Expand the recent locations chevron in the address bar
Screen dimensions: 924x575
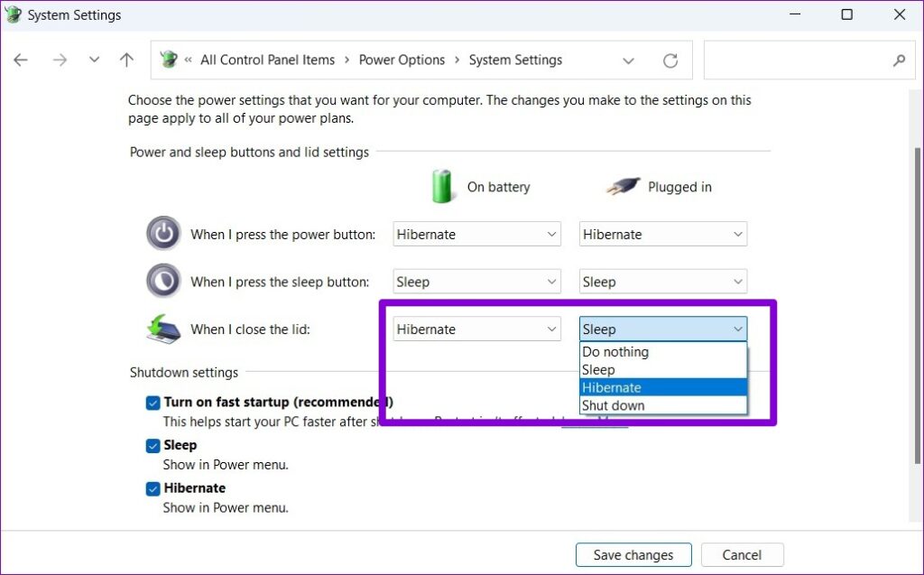[x=629, y=60]
